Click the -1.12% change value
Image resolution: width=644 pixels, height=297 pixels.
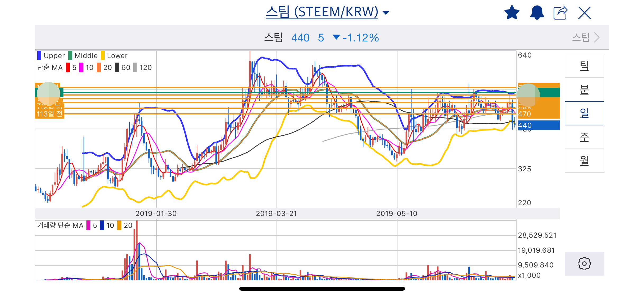pos(361,38)
